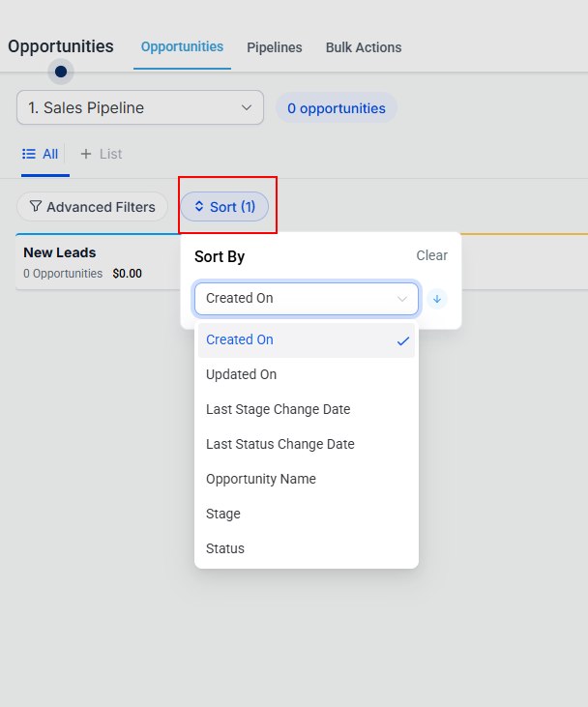Image resolution: width=588 pixels, height=707 pixels.
Task: Open the 1. Sales Pipeline dropdown
Action: [140, 107]
